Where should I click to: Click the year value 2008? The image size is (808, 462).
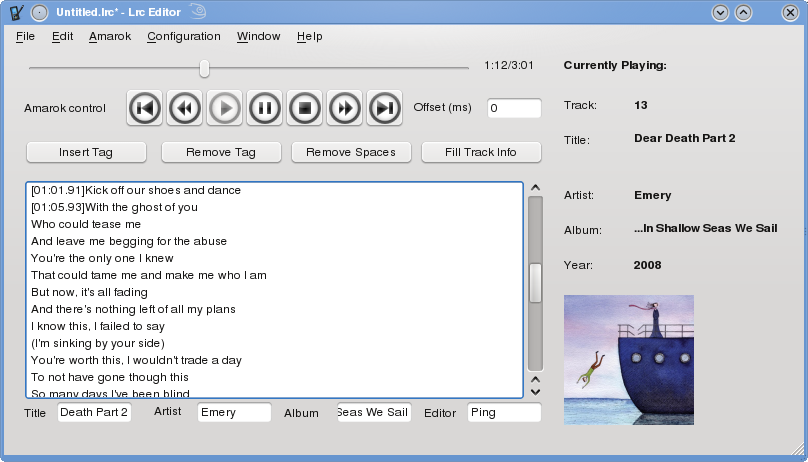point(647,265)
